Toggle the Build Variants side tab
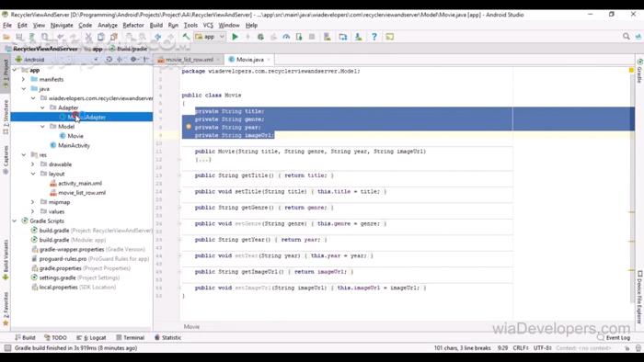Screen dimensions: 644x362 pos(6,259)
